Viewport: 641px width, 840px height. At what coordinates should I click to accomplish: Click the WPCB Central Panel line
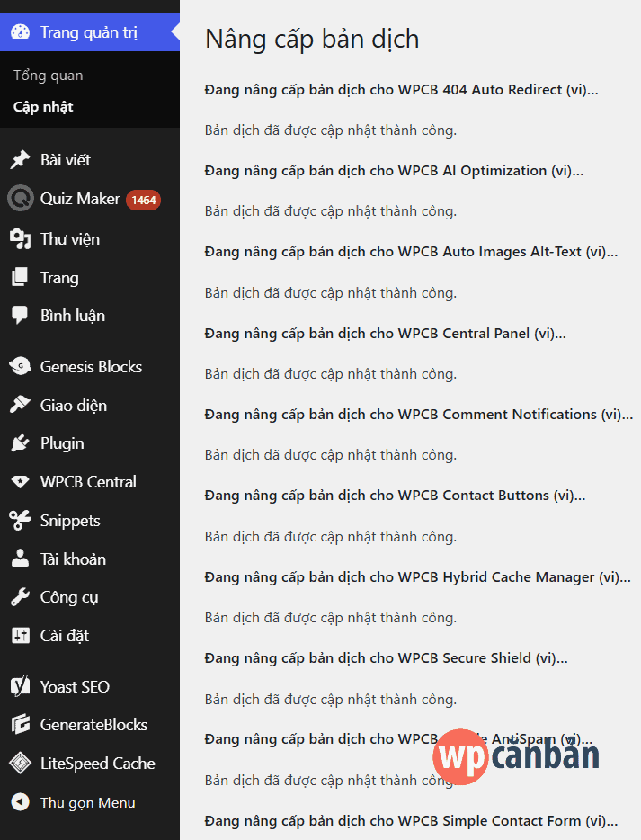385,334
